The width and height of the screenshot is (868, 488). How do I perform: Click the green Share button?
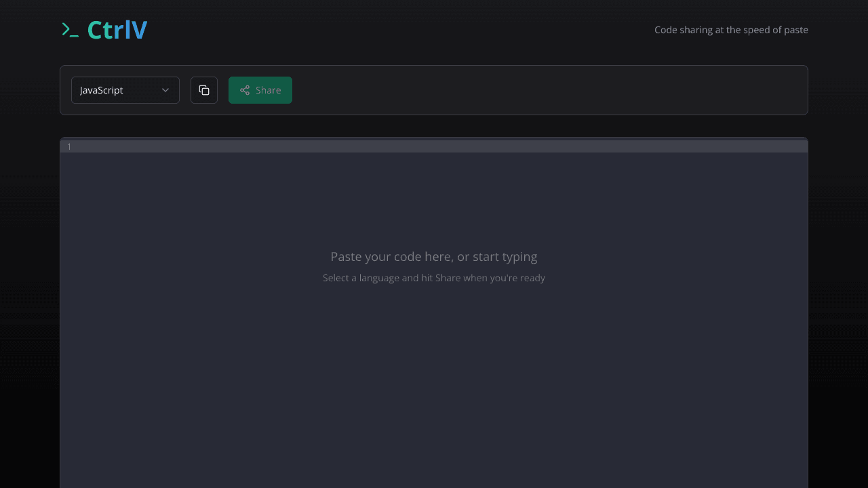(260, 90)
